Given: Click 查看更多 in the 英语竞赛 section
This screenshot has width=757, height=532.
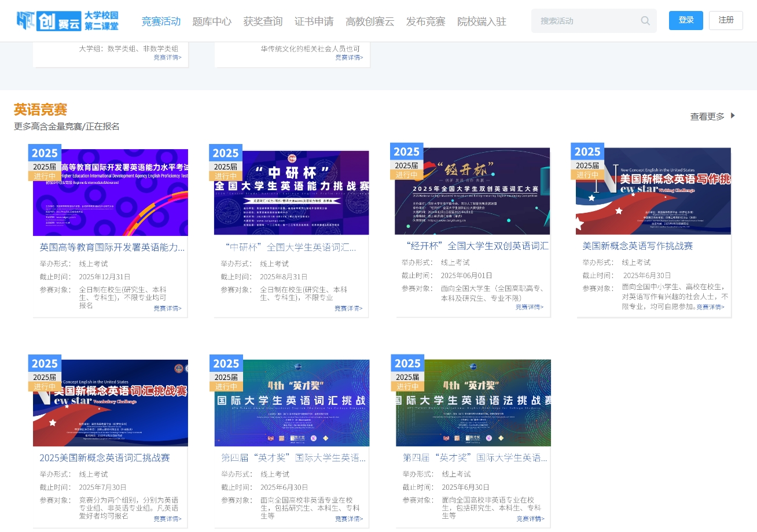Looking at the screenshot, I should [x=707, y=116].
